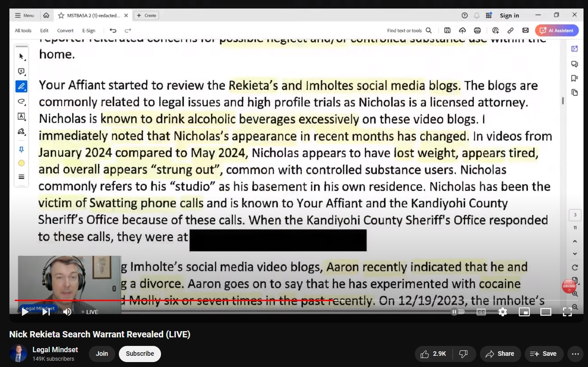This screenshot has height=367, width=588.
Task: Go to Acrobat Home icon
Action: [x=46, y=15]
